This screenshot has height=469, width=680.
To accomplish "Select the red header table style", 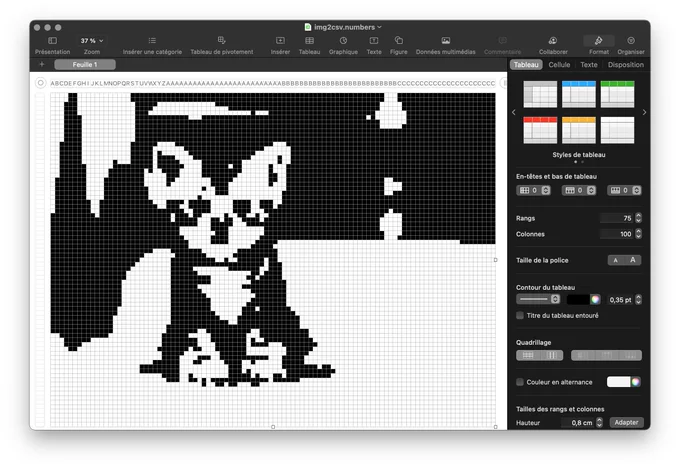I will (x=540, y=130).
